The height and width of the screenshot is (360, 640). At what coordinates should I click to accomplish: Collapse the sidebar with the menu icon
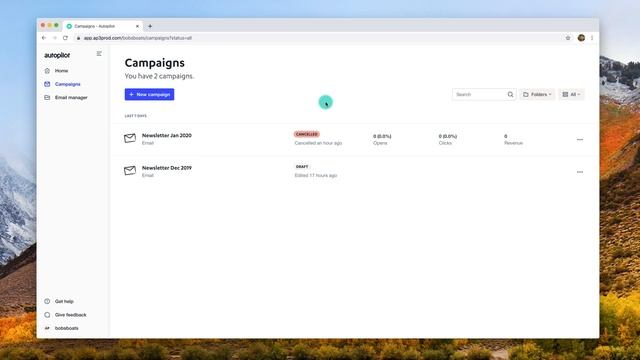click(x=99, y=54)
